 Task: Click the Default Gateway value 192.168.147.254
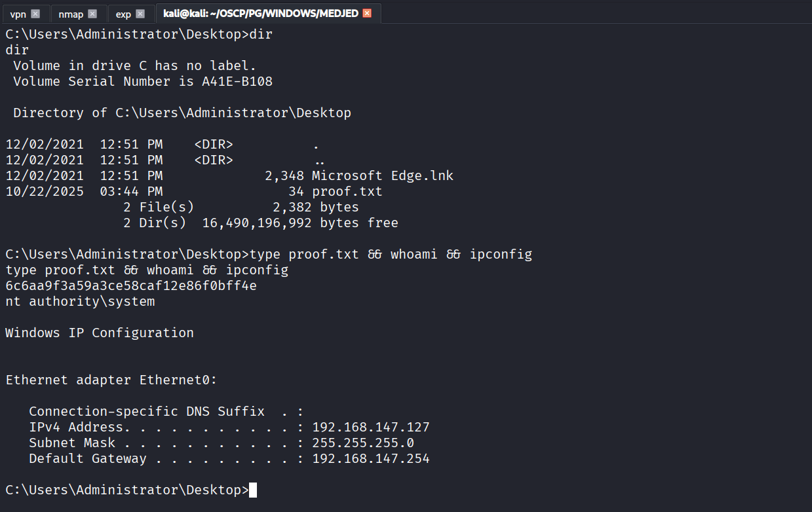371,459
